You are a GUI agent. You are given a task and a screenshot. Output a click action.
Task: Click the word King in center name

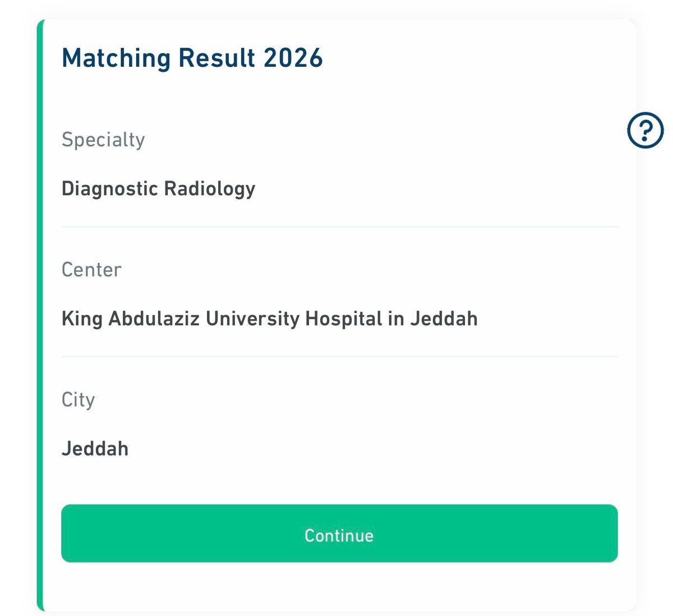(82, 319)
